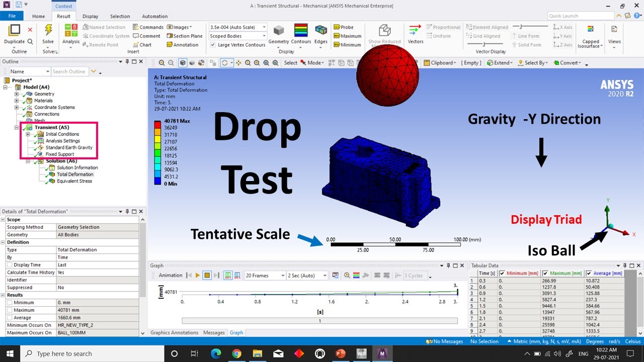The width and height of the screenshot is (644, 362).
Task: Toggle the Maximum [mm] column checkbox
Action: point(546,274)
